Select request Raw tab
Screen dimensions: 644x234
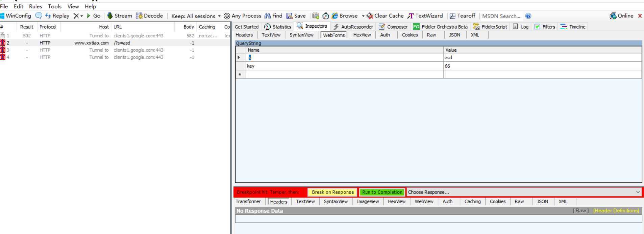point(431,35)
